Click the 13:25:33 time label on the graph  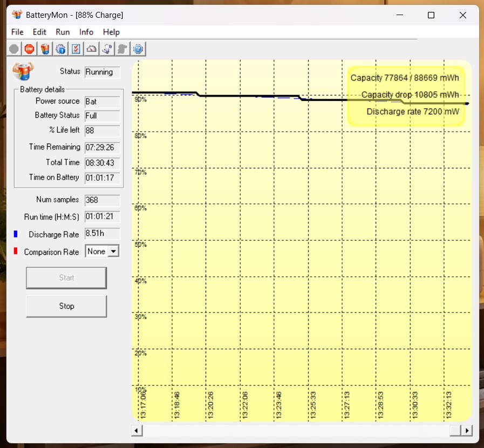(x=313, y=405)
